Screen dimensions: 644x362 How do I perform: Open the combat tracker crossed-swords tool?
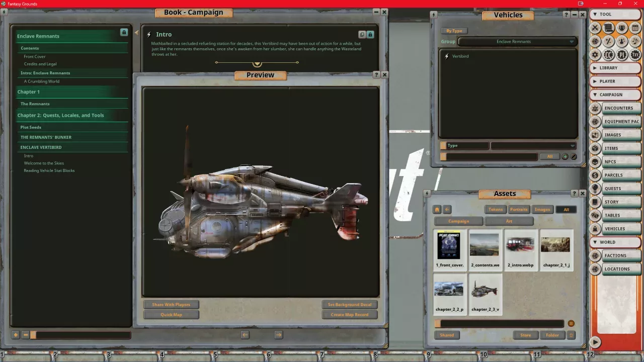pyautogui.click(x=595, y=28)
